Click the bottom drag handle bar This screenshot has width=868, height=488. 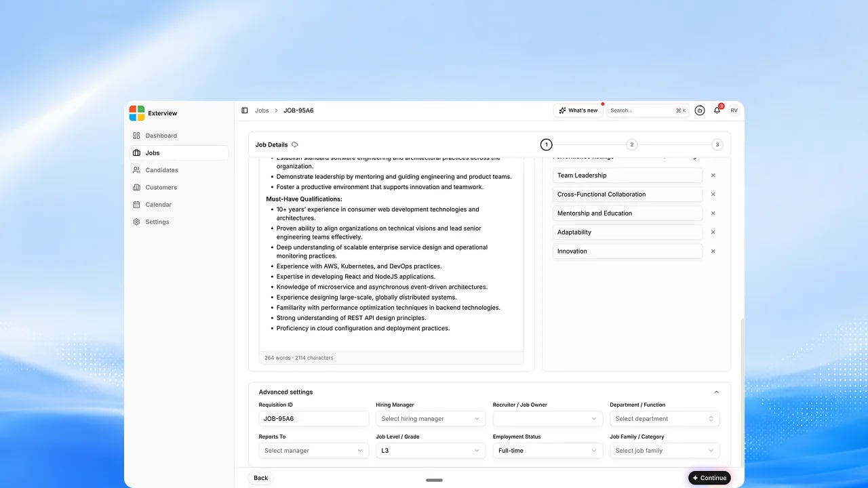pos(434,480)
